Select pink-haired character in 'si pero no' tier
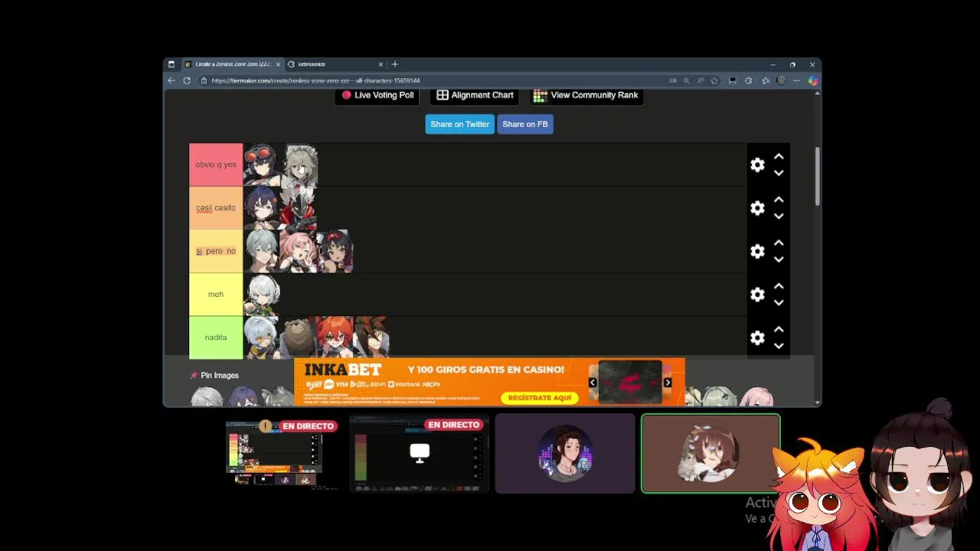Screen dimensions: 980x551 pos(299,251)
